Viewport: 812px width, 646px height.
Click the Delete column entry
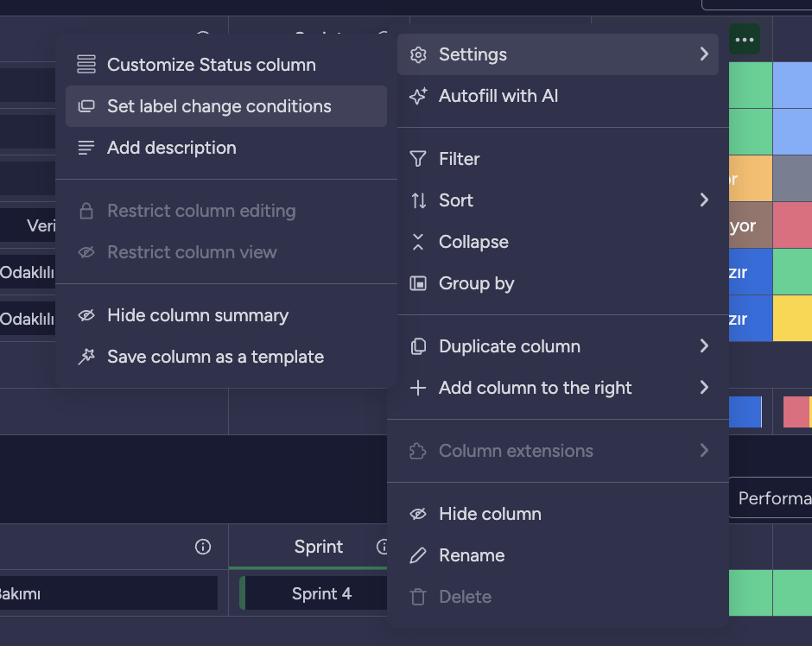pyautogui.click(x=558, y=597)
